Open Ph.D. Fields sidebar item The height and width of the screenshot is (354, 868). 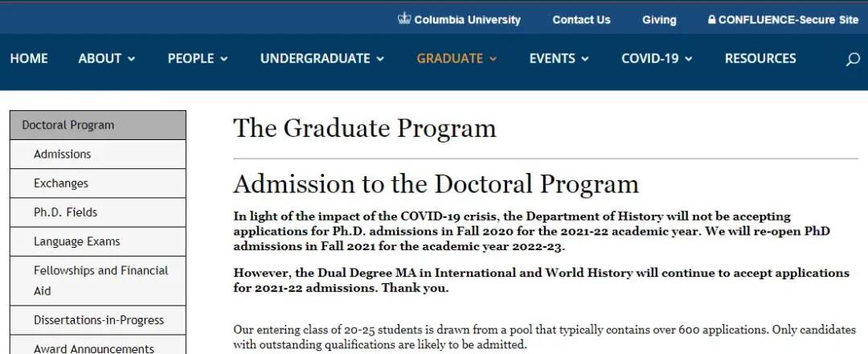pos(66,212)
